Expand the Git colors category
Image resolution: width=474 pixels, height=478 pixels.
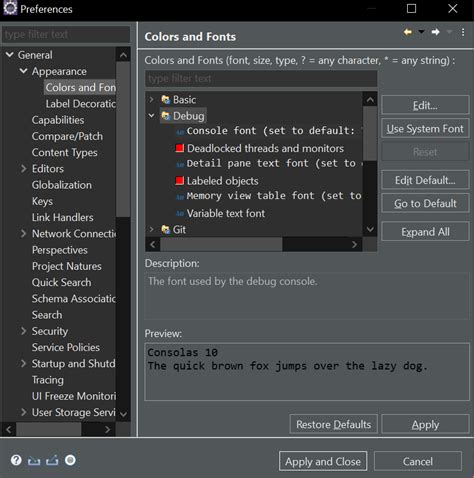[x=152, y=229]
